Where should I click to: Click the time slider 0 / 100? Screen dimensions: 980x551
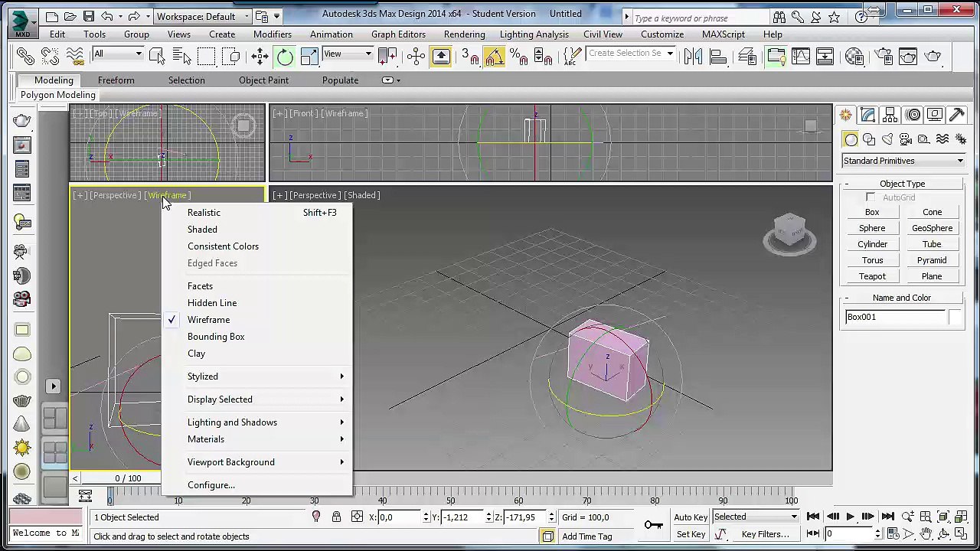[128, 478]
